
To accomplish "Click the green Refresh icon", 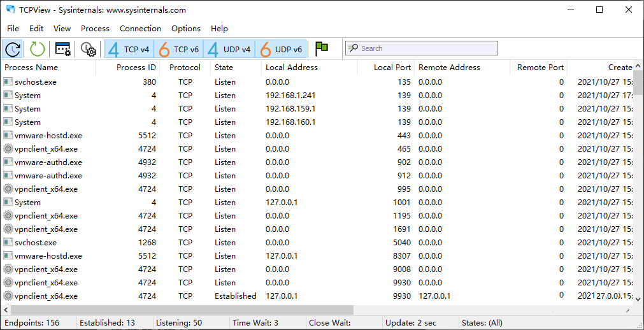I will (37, 49).
